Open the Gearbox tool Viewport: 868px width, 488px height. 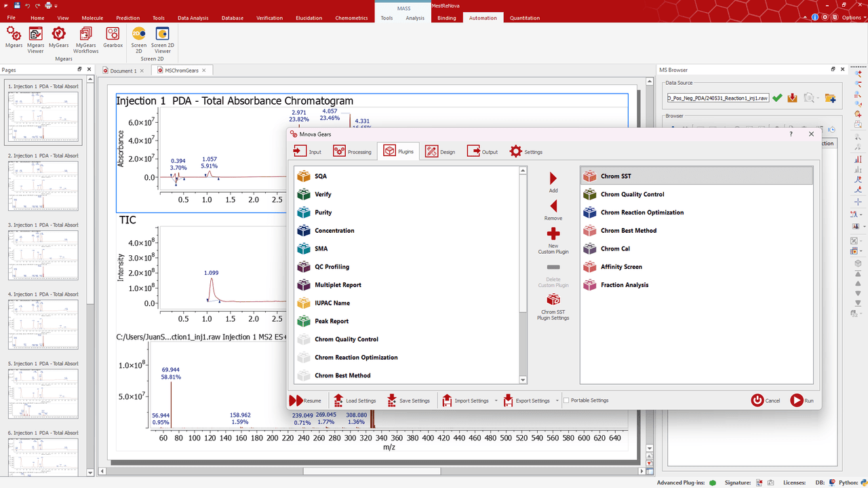coord(113,37)
